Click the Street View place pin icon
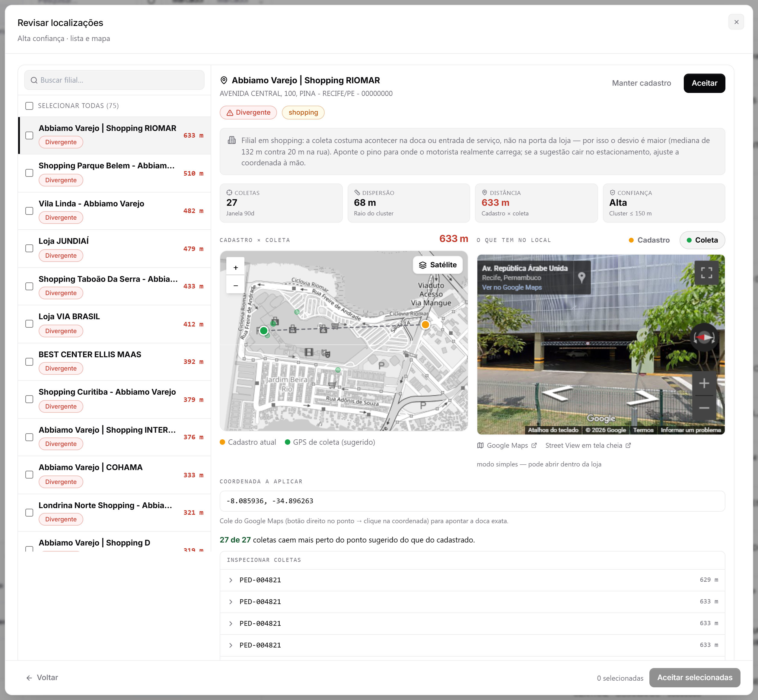The width and height of the screenshot is (758, 700). coord(582,277)
